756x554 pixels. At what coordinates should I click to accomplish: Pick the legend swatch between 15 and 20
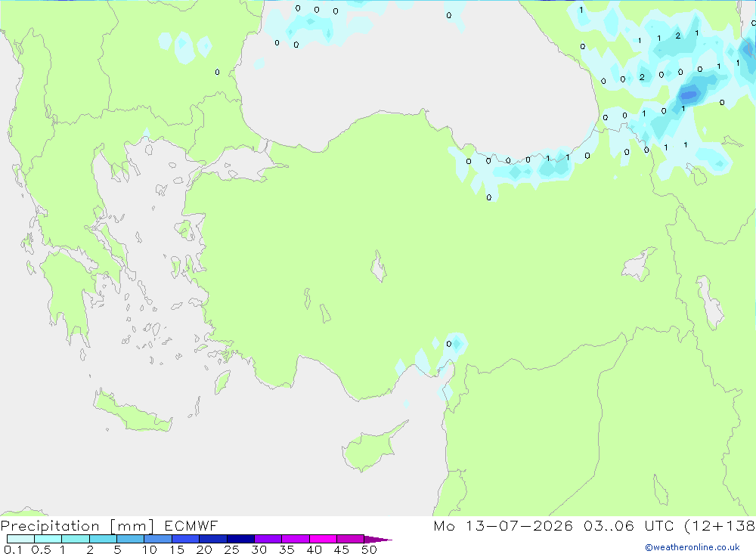tap(186, 539)
